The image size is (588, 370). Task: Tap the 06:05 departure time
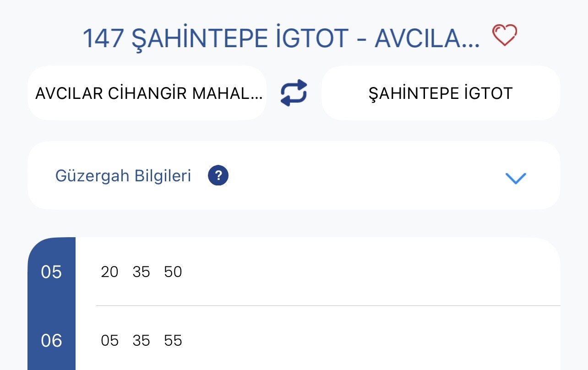(109, 341)
